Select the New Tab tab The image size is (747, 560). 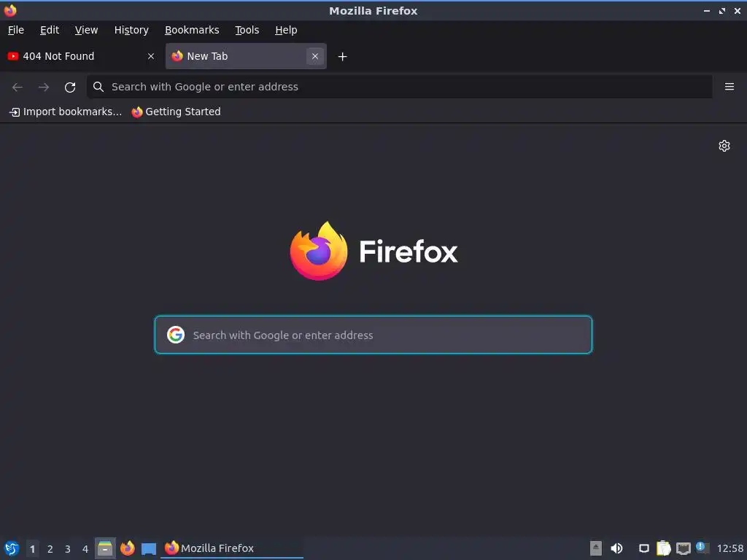tap(246, 56)
